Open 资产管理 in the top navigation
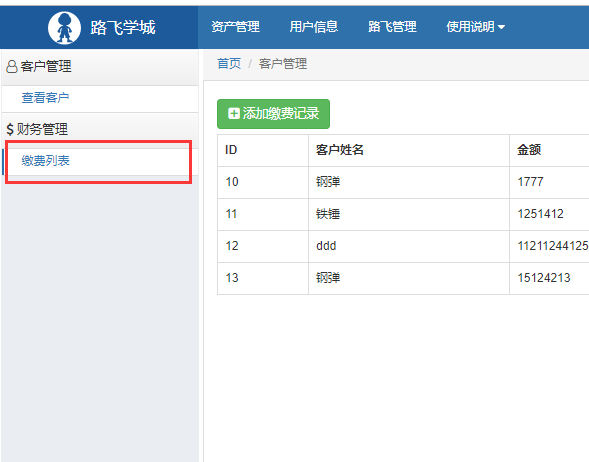This screenshot has width=589, height=462. [x=236, y=27]
